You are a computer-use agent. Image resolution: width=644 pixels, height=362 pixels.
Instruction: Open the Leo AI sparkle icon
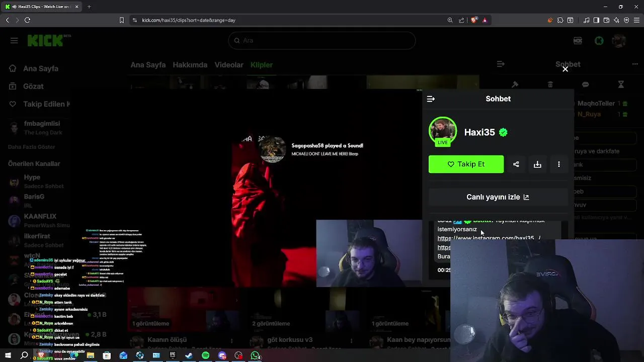pyautogui.click(x=616, y=20)
